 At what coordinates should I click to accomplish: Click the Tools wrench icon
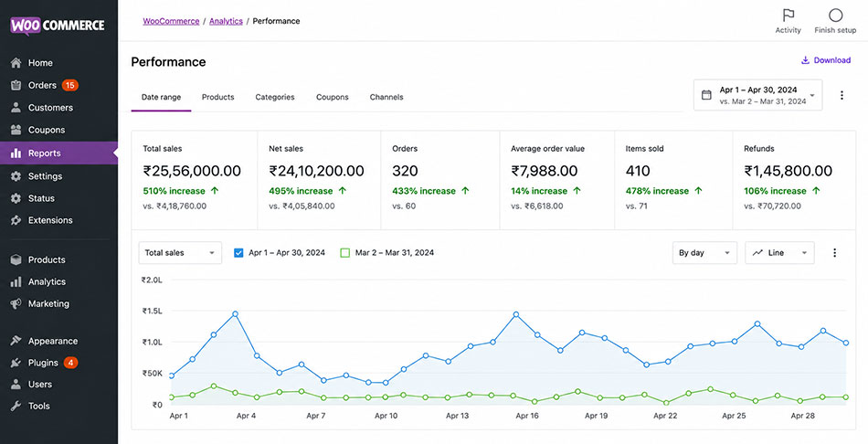pos(16,406)
